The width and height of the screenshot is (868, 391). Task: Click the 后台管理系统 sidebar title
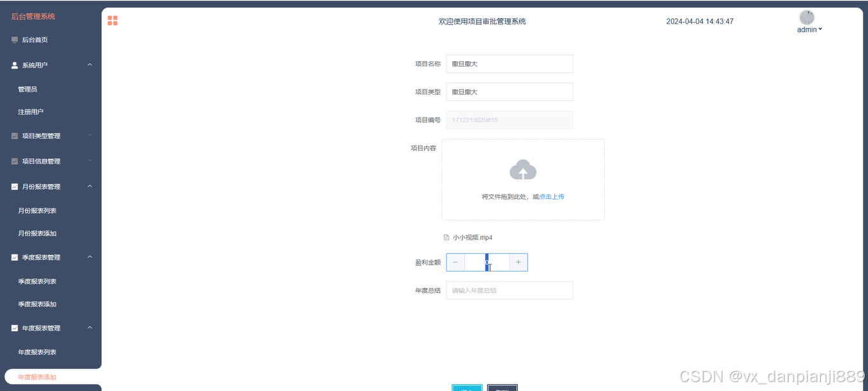33,17
